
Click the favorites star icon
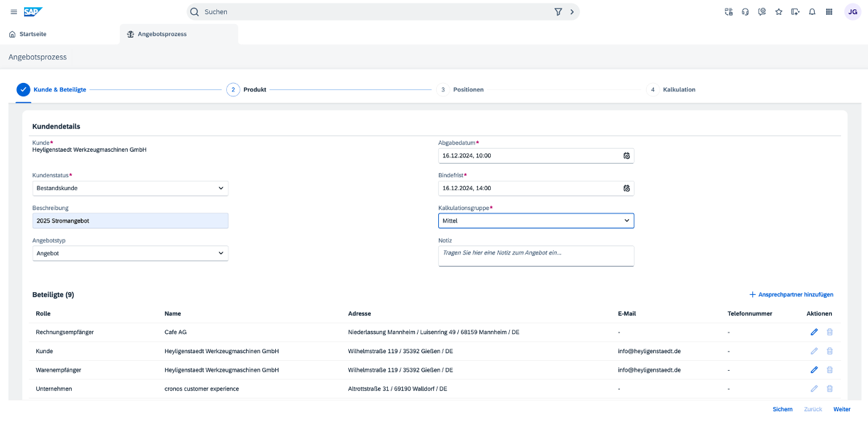[x=779, y=12]
